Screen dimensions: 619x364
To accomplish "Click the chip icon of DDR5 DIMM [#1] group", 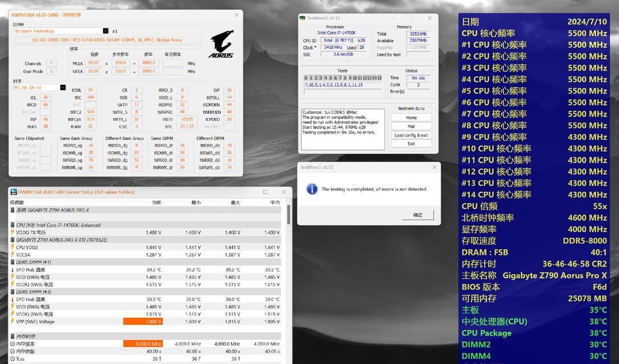I will coord(13,262).
